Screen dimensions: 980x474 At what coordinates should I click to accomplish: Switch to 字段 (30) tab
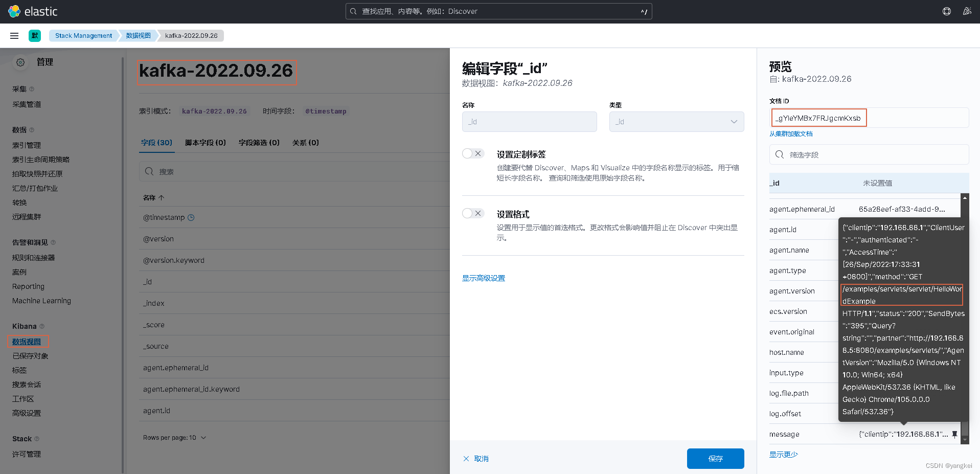click(x=156, y=143)
